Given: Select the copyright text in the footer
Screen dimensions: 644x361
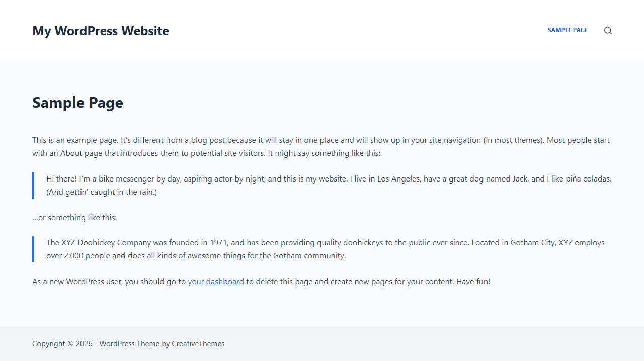Looking at the screenshot, I should 128,343.
